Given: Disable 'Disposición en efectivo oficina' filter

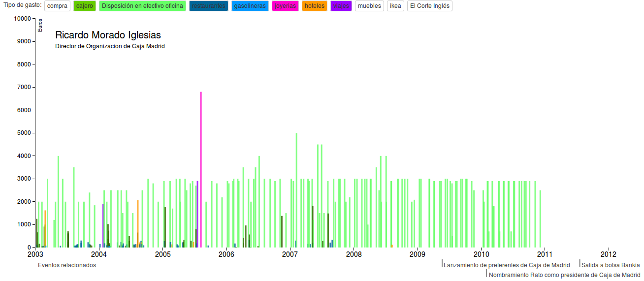Looking at the screenshot, I should point(142,6).
